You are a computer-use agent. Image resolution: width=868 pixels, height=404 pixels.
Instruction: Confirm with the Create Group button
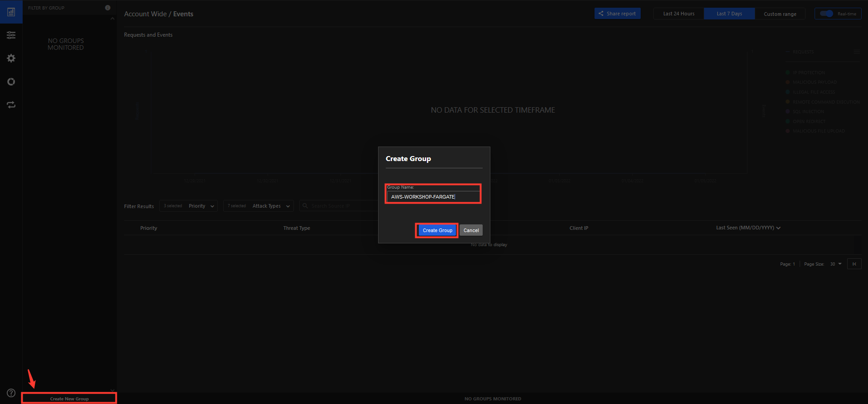pyautogui.click(x=437, y=230)
